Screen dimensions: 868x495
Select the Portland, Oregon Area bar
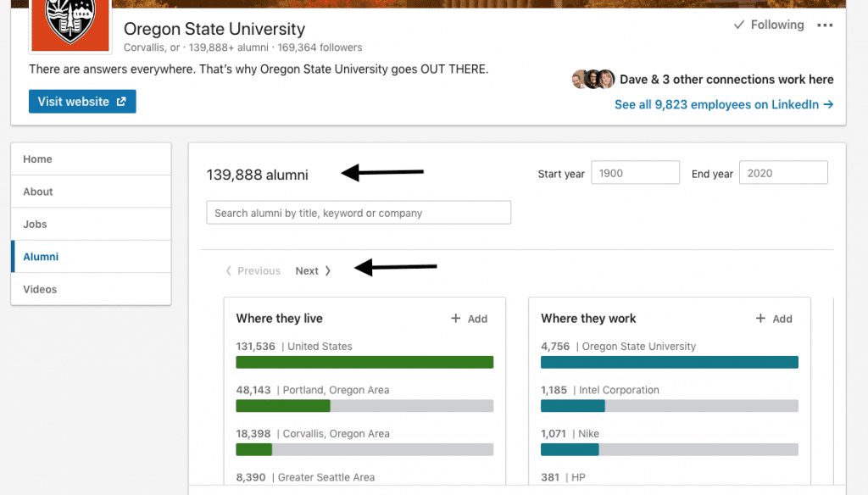click(364, 406)
